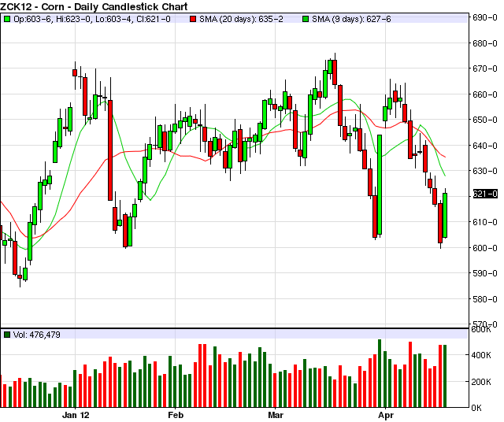Screen dimensions: 504x422
Task: Click the highlighted 621-0 current price marker
Action: point(485,194)
